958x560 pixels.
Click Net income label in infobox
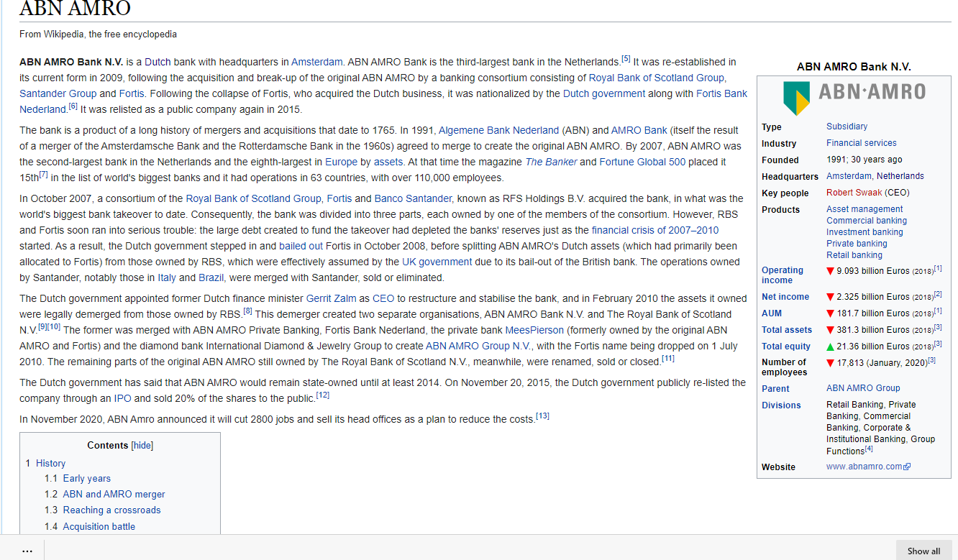[785, 297]
